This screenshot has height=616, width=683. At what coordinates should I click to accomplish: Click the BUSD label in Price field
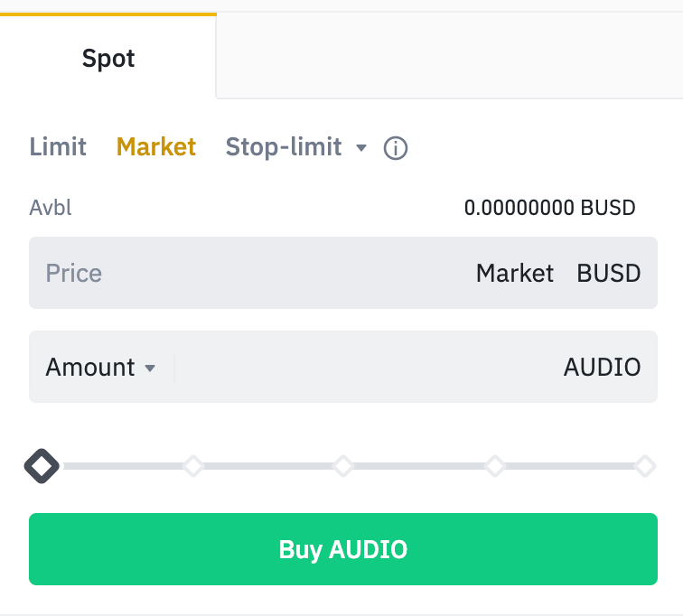[x=609, y=273]
